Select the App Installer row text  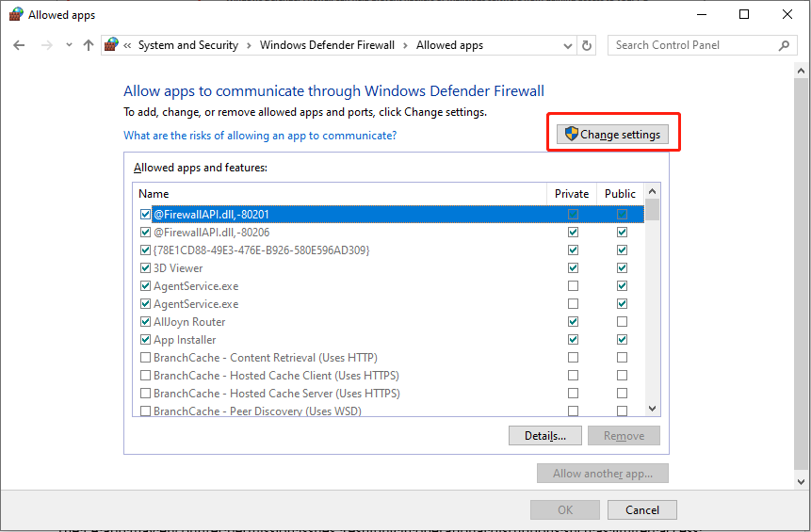coord(185,340)
